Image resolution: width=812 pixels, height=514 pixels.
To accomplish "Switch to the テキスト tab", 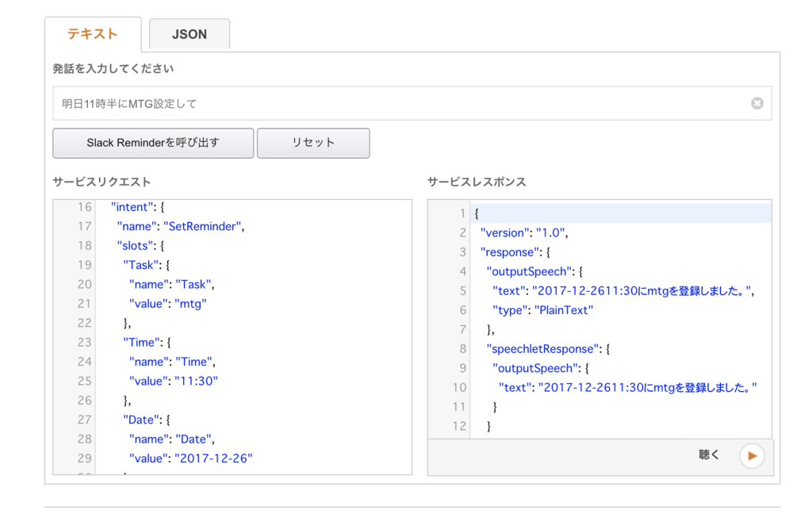I will pos(93,34).
